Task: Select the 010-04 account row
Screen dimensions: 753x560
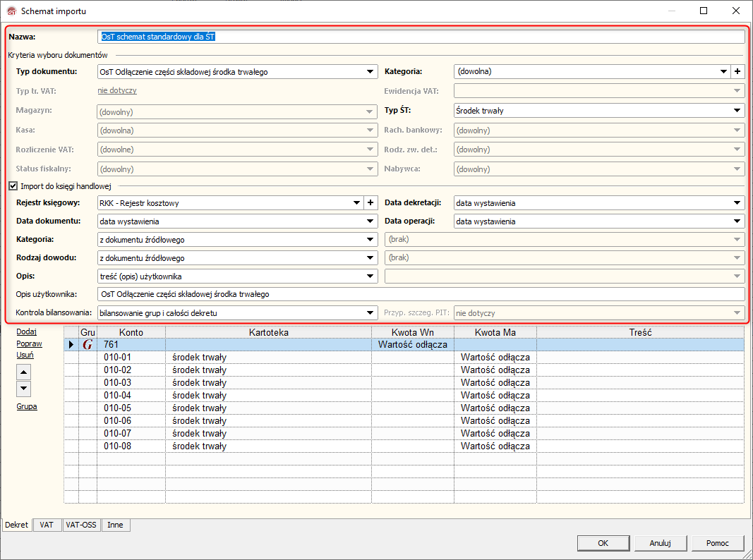Action: point(117,395)
